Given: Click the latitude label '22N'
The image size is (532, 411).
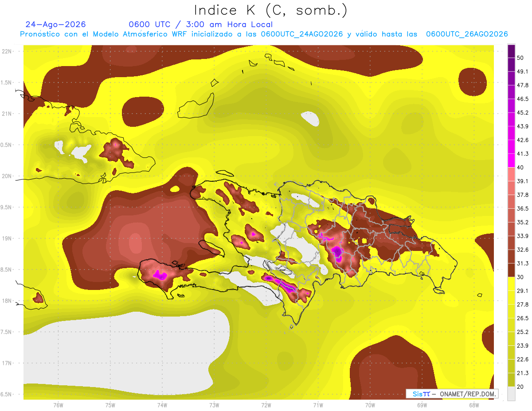Looking at the screenshot, I should tap(7, 51).
